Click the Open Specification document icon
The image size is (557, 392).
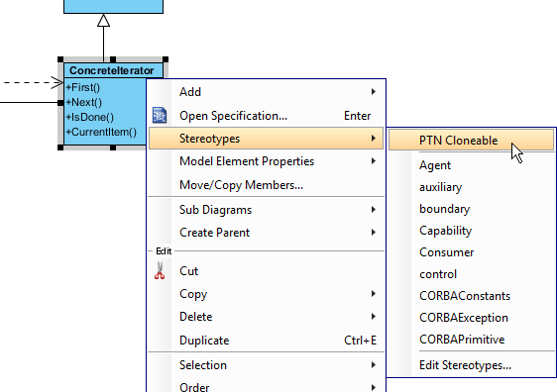160,115
